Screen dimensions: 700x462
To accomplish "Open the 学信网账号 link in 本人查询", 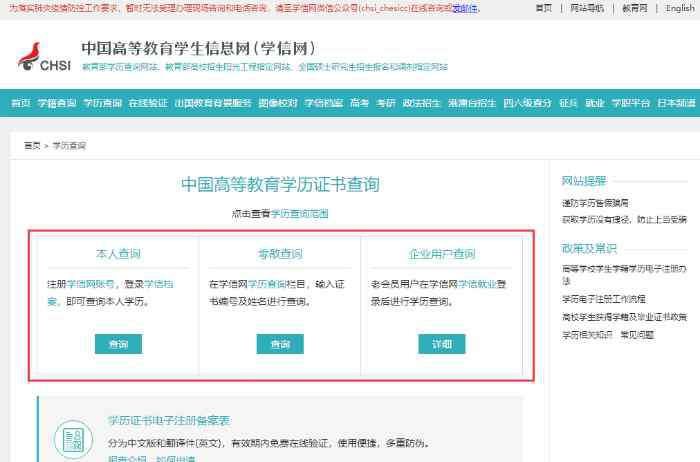I will tap(91, 284).
